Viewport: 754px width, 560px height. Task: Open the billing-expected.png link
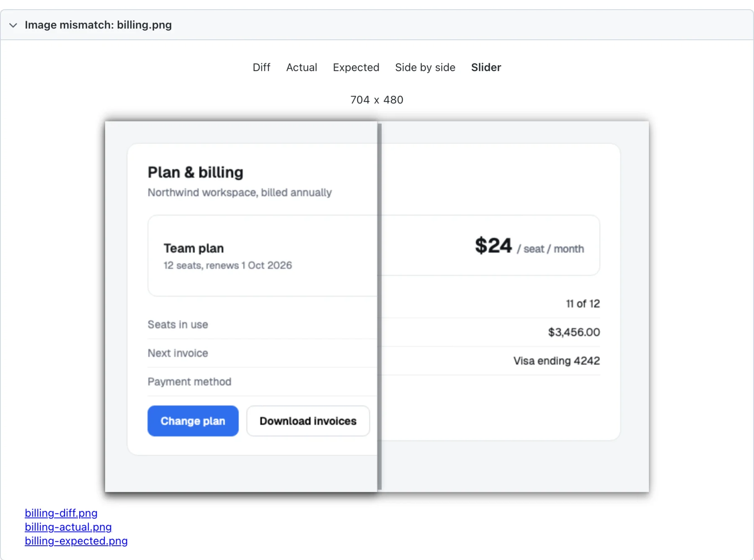click(x=76, y=541)
